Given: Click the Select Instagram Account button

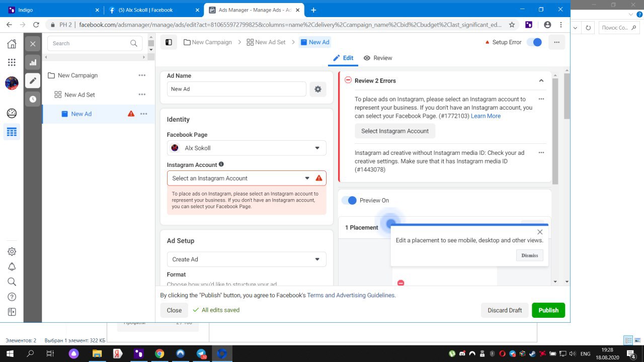Looking at the screenshot, I should pos(395,131).
